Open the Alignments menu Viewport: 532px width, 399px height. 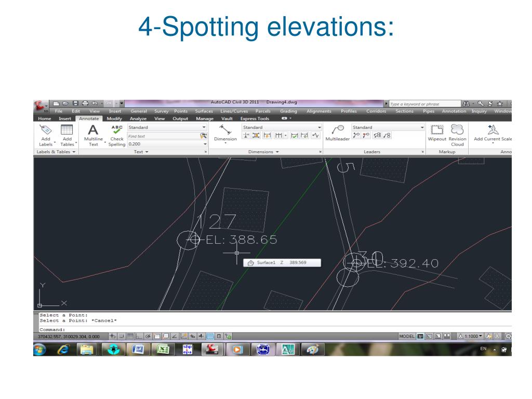[319, 111]
